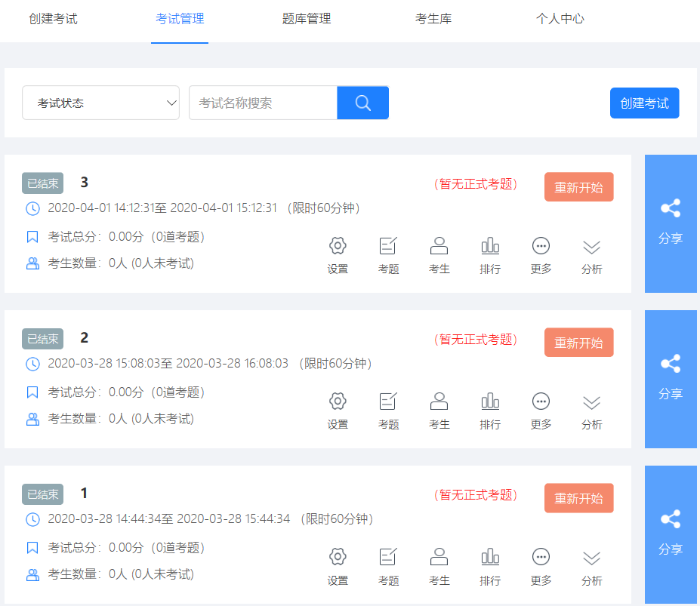Image resolution: width=700 pixels, height=606 pixels.
Task: Click bookmark score icon of exam 2
Action: (x=32, y=392)
